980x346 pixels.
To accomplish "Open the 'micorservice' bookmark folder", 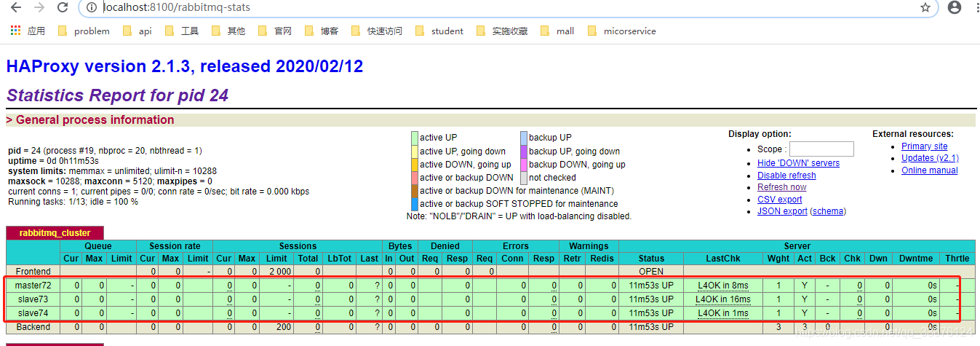I will (x=621, y=31).
